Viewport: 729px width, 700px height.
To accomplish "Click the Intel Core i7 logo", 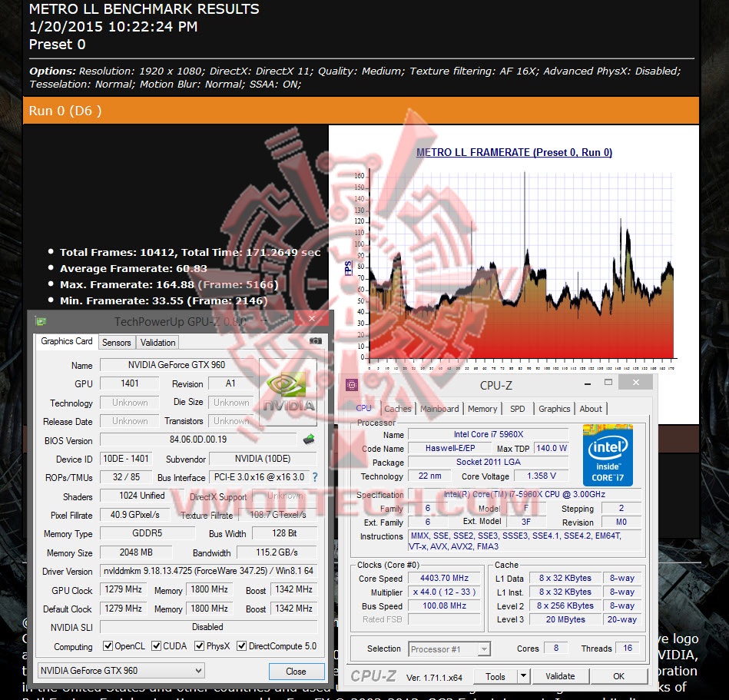I will coord(608,455).
